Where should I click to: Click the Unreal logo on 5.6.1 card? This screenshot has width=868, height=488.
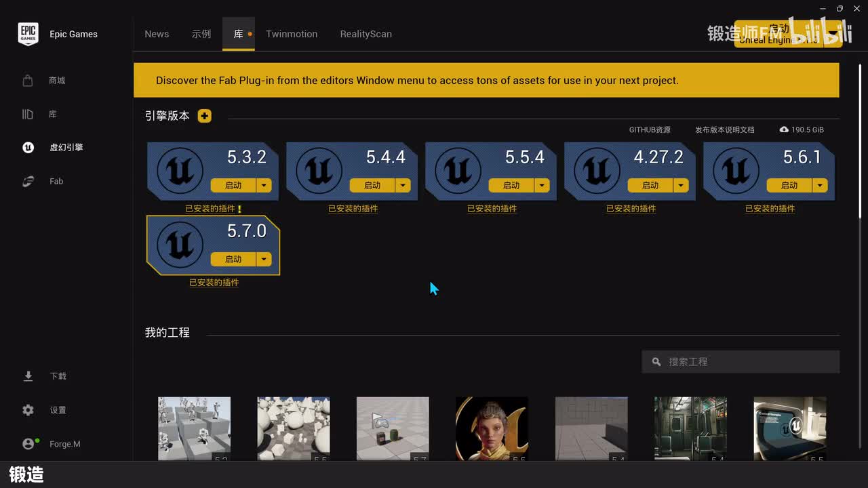[736, 171]
